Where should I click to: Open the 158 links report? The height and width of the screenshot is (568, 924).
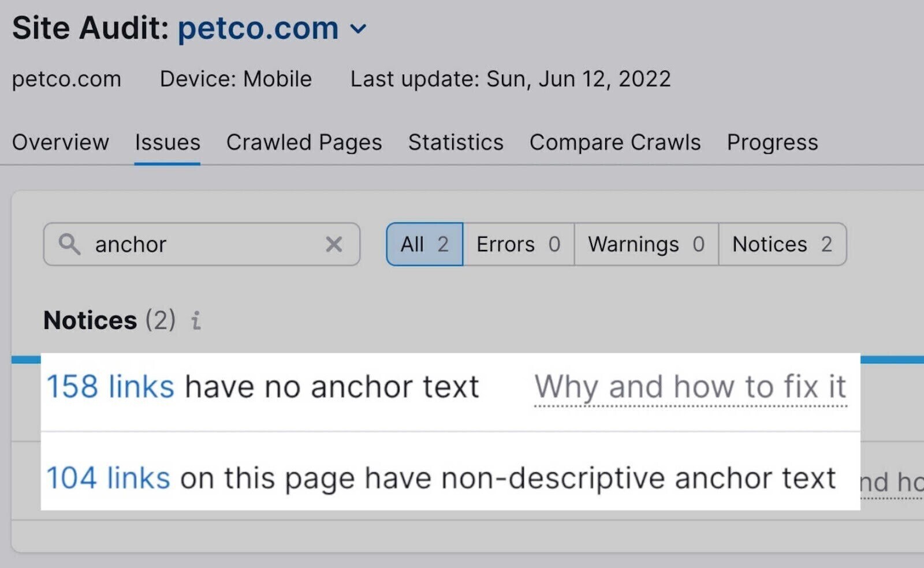pos(110,386)
